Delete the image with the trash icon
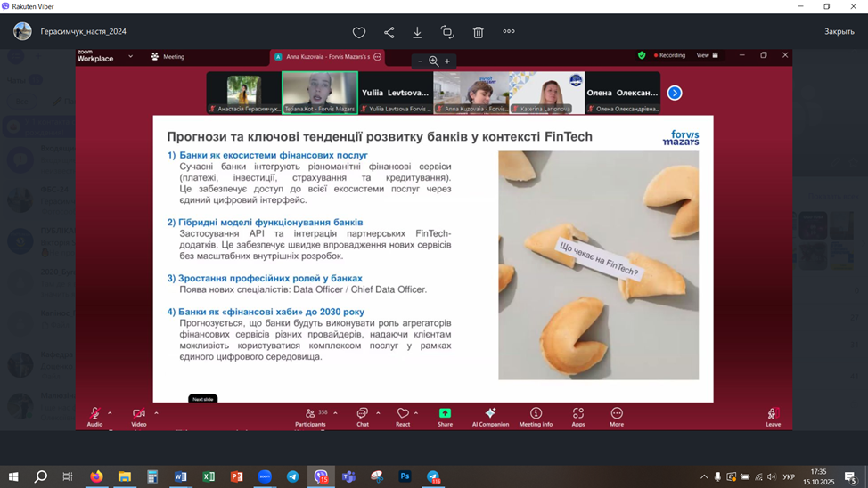Screen dimensions: 868x488 click(478, 32)
